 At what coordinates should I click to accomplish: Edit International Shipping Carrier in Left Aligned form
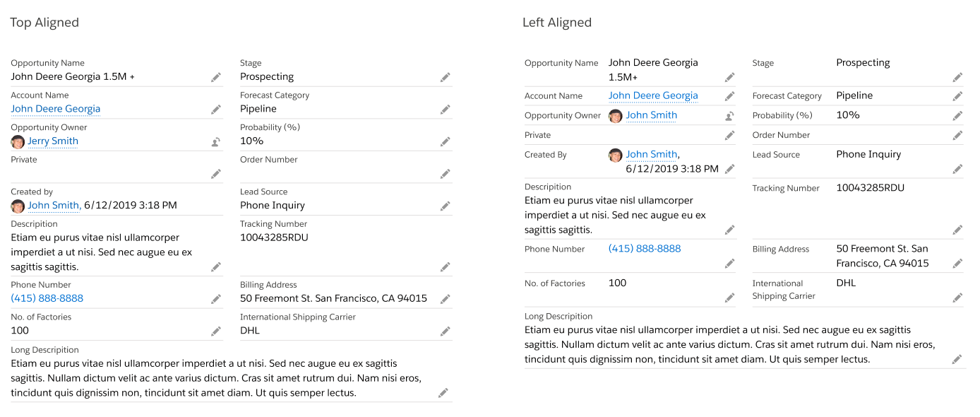957,298
